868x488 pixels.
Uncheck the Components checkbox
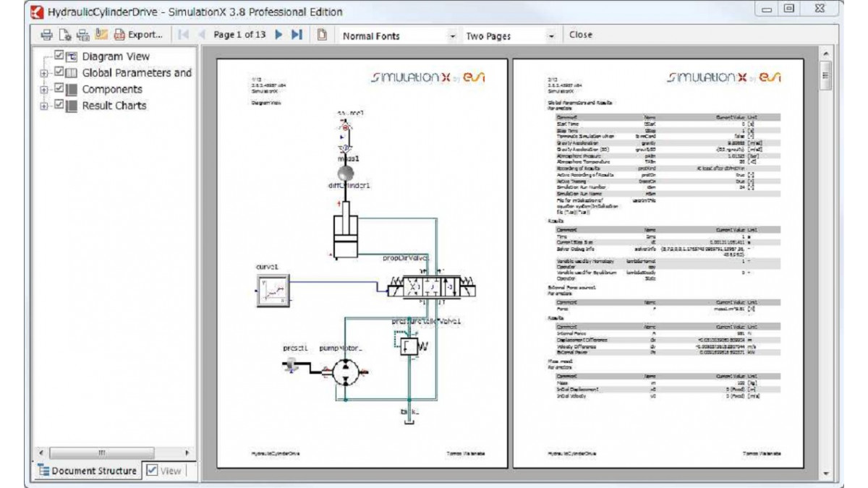pyautogui.click(x=59, y=89)
